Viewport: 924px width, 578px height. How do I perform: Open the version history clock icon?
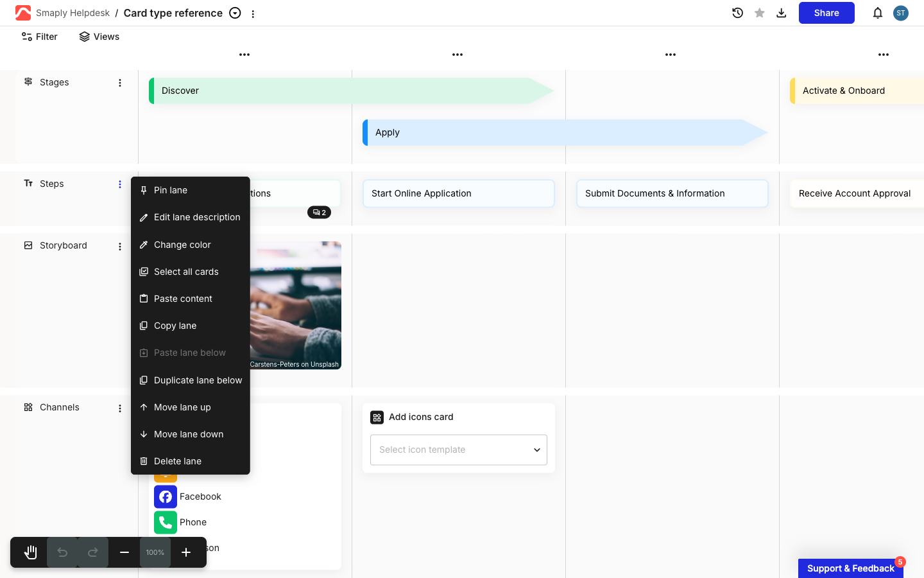tap(737, 13)
